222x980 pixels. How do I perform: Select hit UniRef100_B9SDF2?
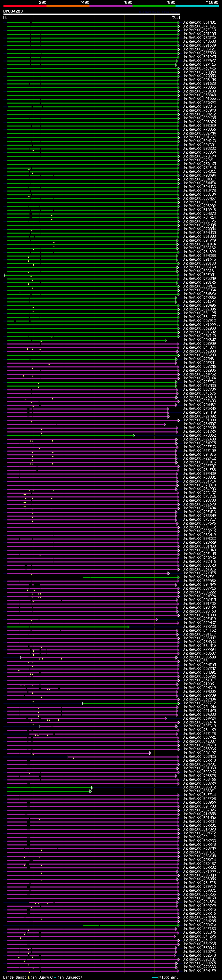click(199, 787)
